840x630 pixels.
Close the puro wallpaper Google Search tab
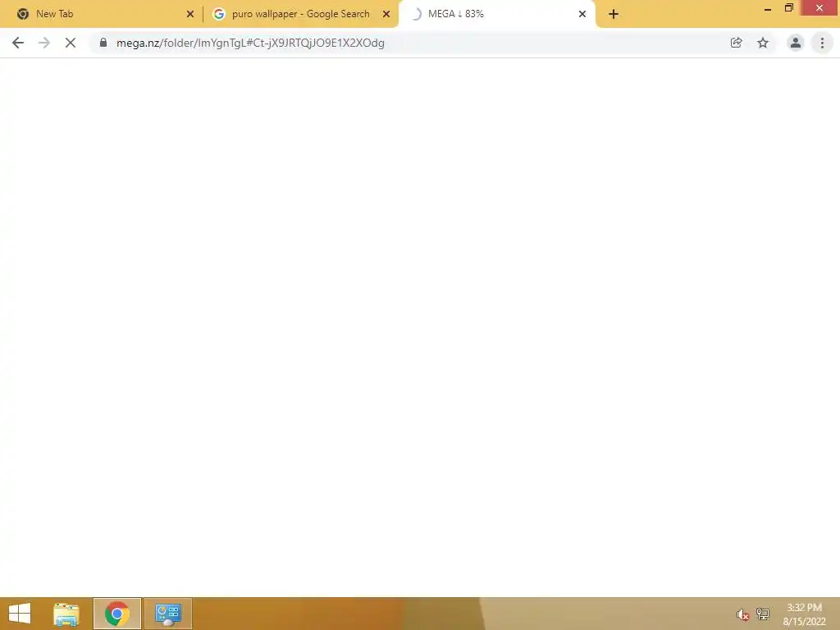pos(386,14)
